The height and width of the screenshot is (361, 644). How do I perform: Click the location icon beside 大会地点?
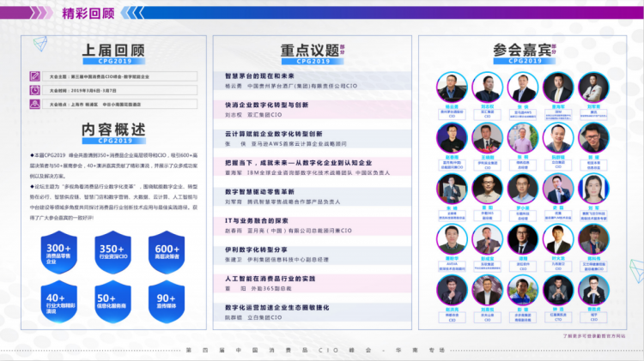(34, 105)
